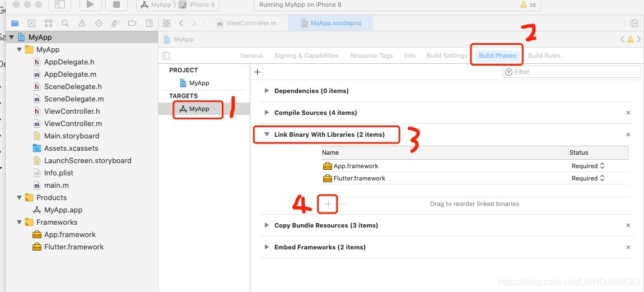
Task: Change App.framework Required status
Action: pos(588,166)
